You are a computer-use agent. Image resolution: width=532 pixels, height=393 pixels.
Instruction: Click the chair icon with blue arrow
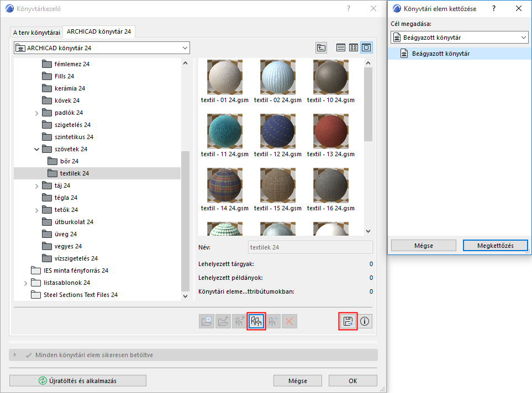273,321
